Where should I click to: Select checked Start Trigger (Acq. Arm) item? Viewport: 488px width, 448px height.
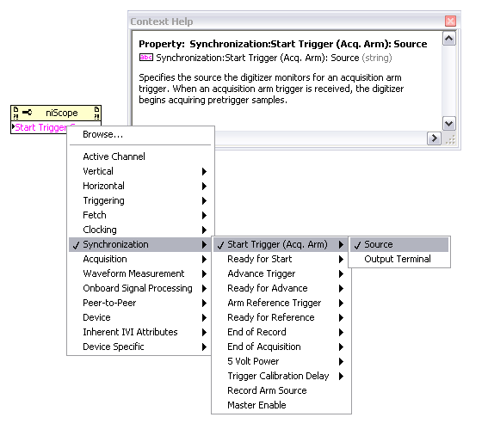tap(281, 245)
